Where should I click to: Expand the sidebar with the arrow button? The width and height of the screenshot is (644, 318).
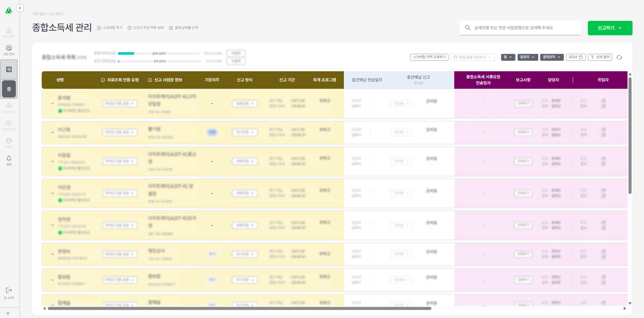tap(20, 8)
